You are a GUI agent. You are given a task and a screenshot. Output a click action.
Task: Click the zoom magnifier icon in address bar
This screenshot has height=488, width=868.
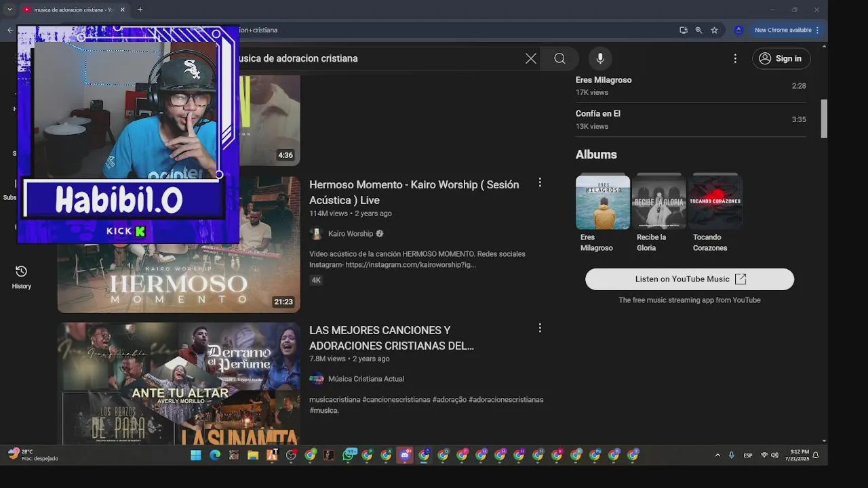click(x=698, y=30)
